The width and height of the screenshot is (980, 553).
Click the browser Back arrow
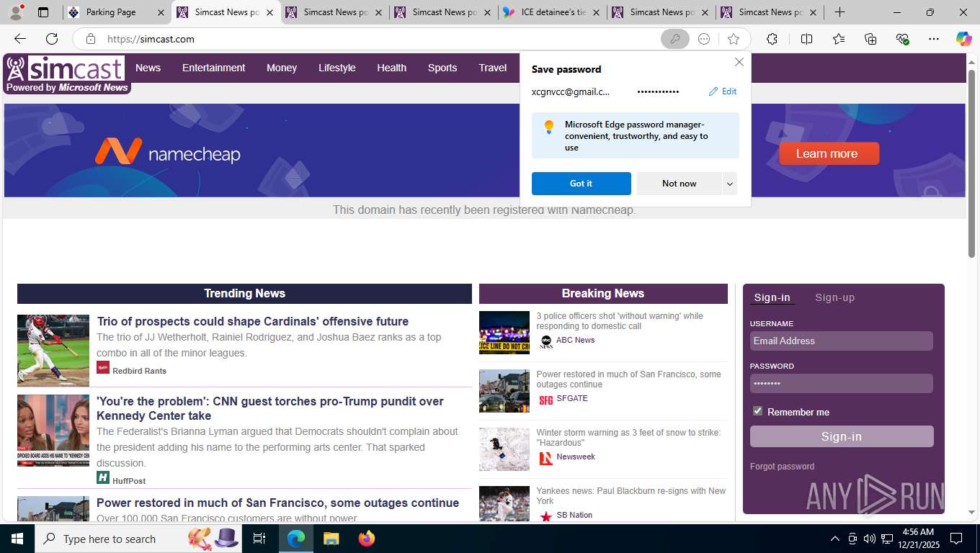pos(20,39)
